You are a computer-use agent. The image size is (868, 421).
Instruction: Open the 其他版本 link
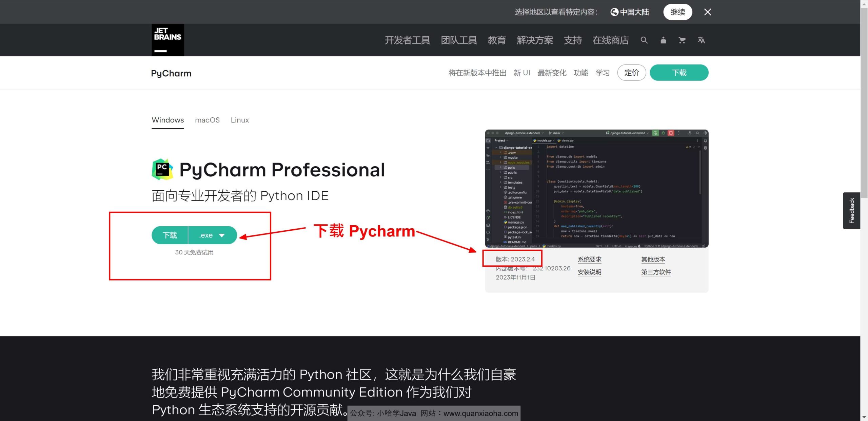653,260
